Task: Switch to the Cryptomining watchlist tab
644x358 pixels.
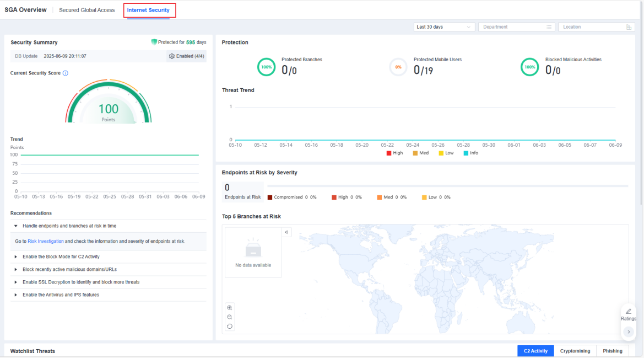Action: (x=575, y=351)
